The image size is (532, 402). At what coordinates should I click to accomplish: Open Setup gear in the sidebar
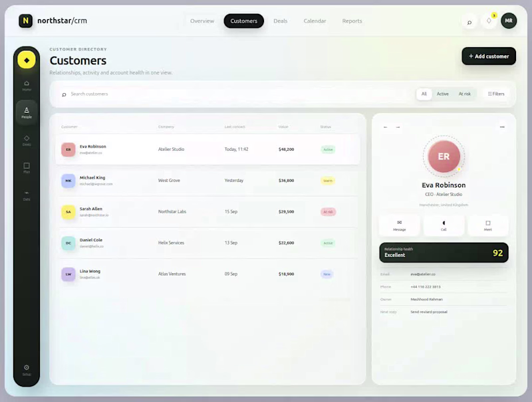coord(27,370)
